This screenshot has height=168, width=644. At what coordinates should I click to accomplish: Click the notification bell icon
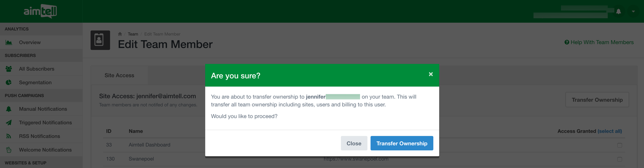[x=618, y=11]
